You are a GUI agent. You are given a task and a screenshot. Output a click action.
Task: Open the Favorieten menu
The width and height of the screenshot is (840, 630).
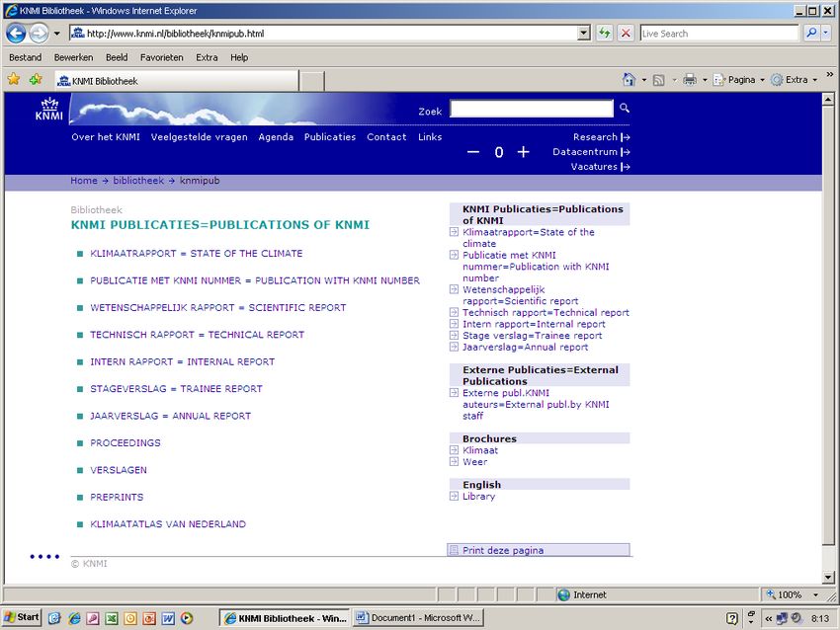162,57
